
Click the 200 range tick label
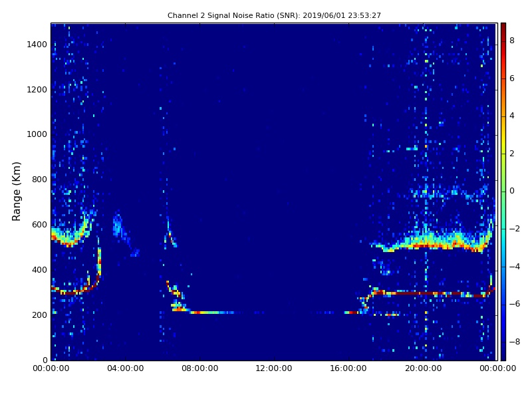(x=39, y=315)
